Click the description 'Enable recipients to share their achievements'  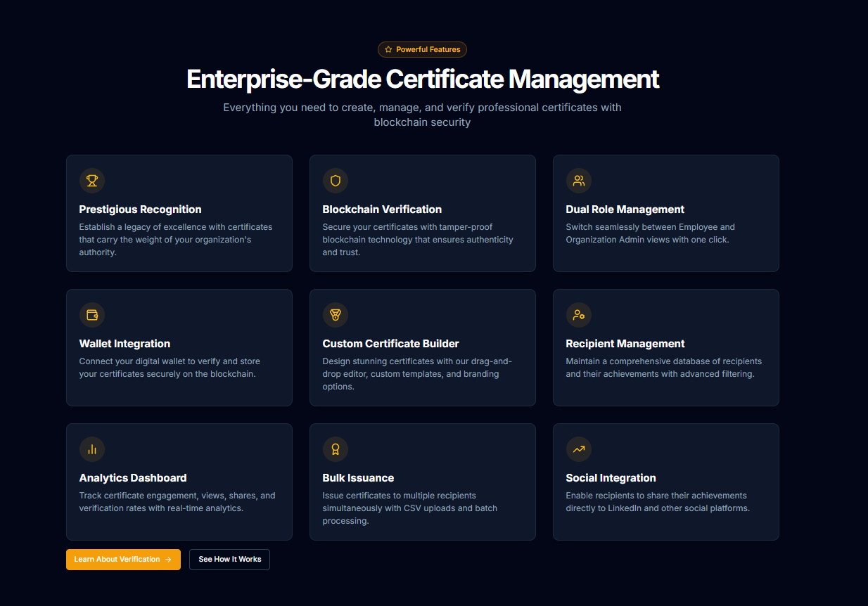pyautogui.click(x=658, y=502)
